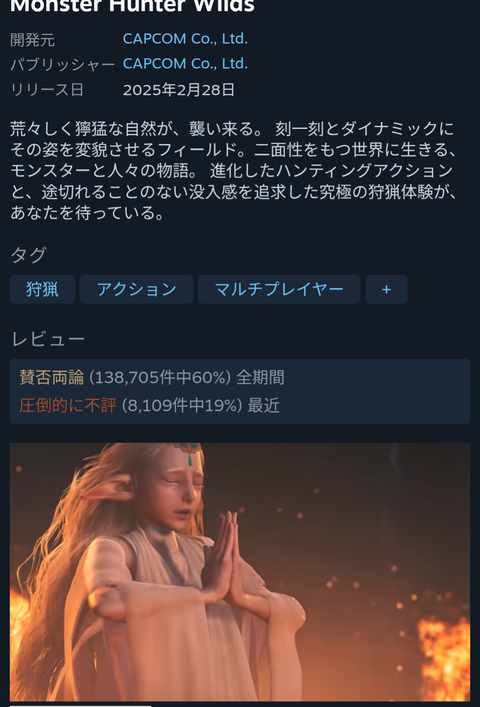The image size is (480, 707).
Task: Open the 圧倒的に不評 recent review summary
Action: 68,405
